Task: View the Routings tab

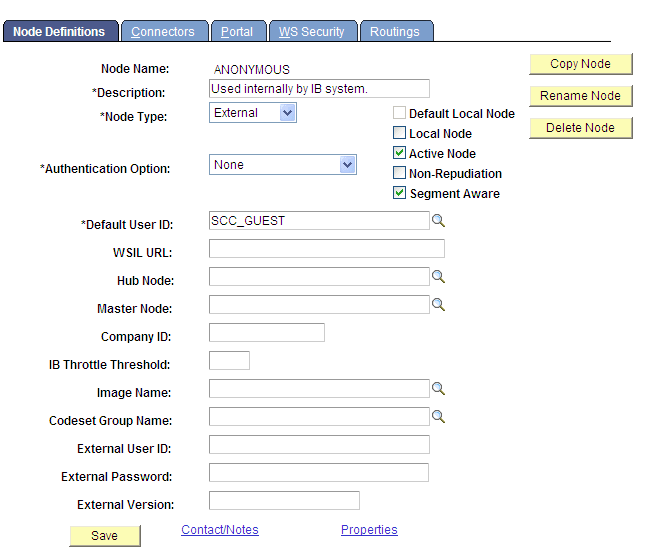Action: [x=396, y=31]
